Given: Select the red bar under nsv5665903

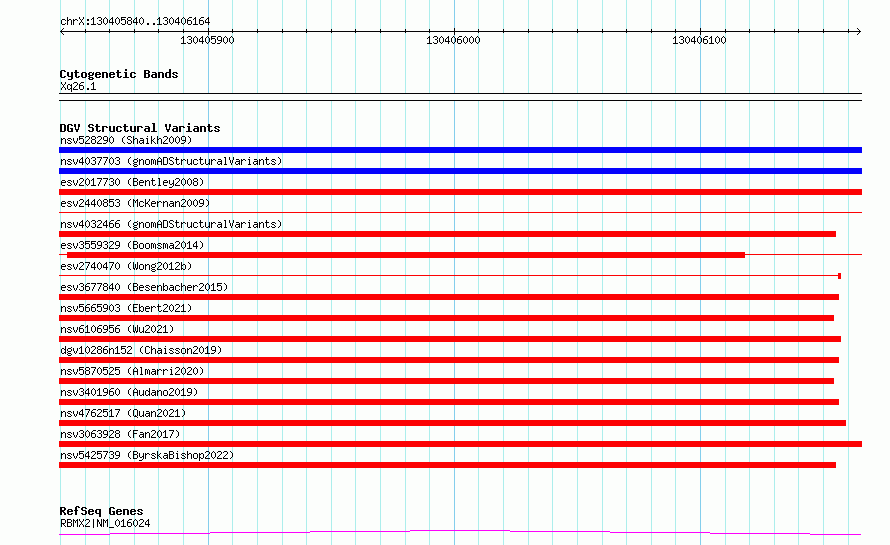Looking at the screenshot, I should (446, 318).
